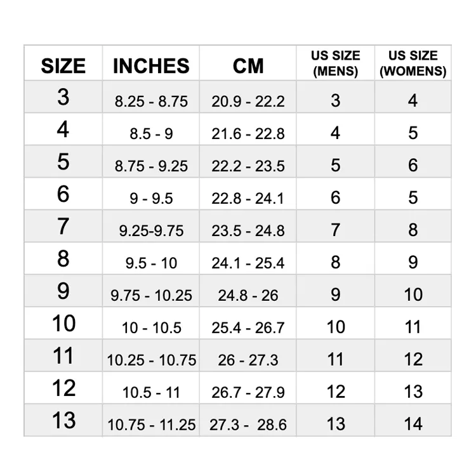Select the 27.3 - 28.6 cm cell
Image resolution: width=476 pixels, height=476 pixels.
tap(248, 420)
